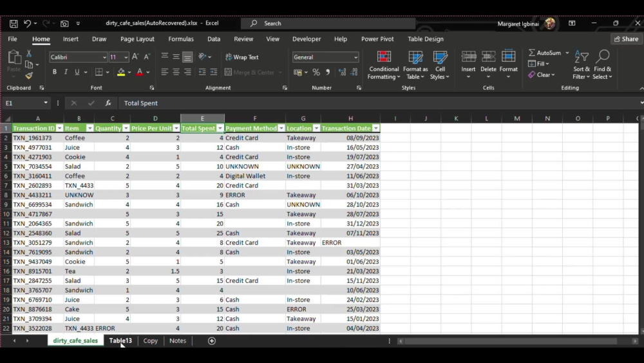Apply the Format Painter brush
Screen dimensions: 644x363
pos(29,75)
